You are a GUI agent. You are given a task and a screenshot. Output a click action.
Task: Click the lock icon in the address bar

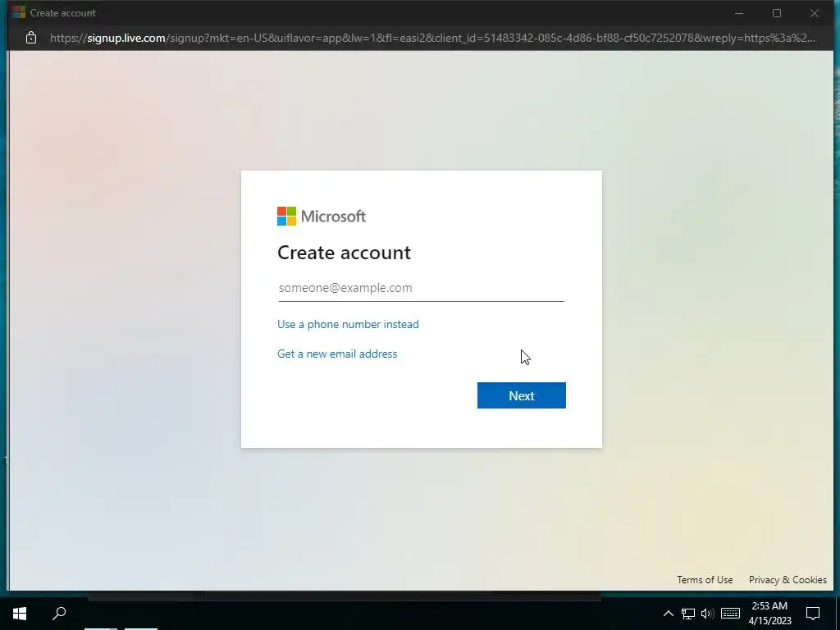[x=31, y=38]
